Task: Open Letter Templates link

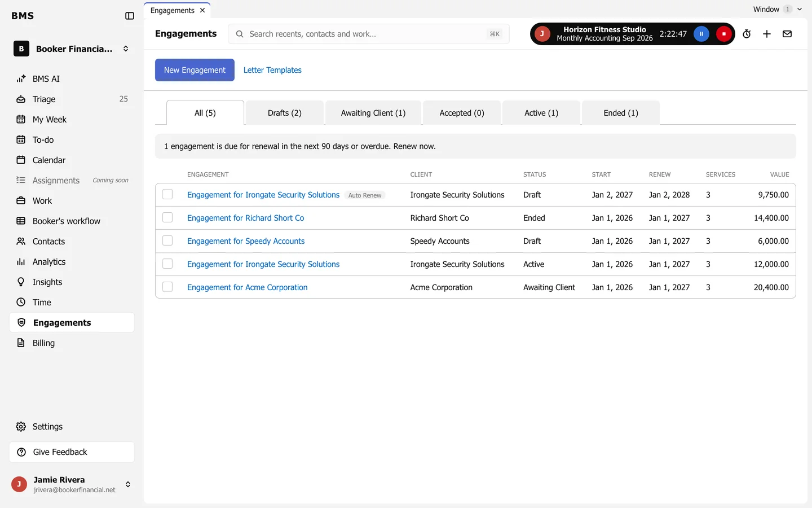Action: point(272,70)
